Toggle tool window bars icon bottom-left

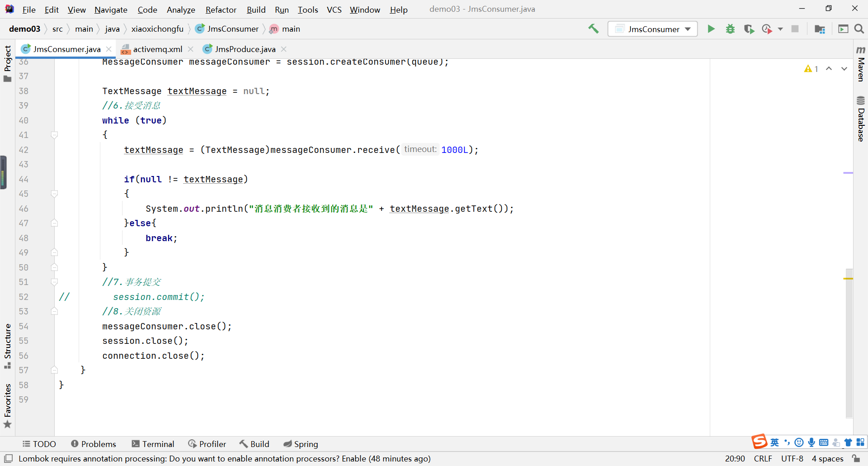tap(8, 459)
